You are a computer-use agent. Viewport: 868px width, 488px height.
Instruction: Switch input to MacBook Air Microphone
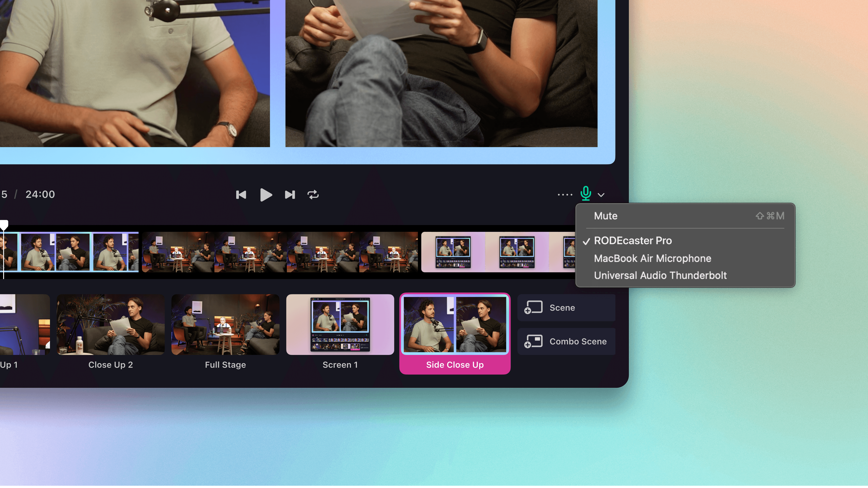[x=652, y=259]
